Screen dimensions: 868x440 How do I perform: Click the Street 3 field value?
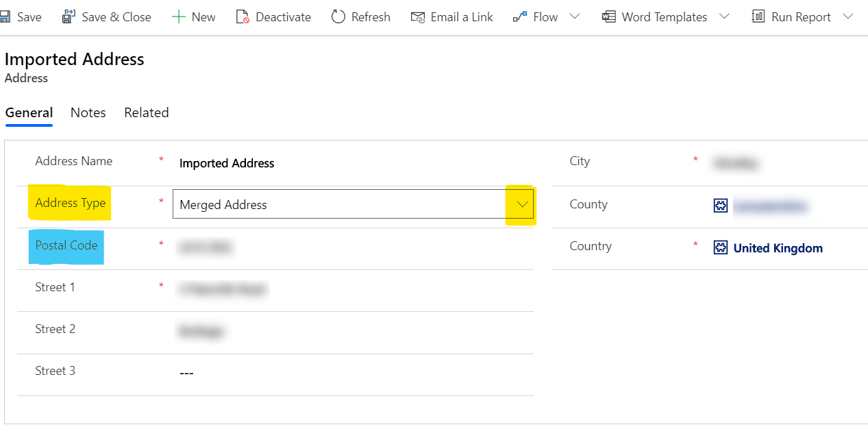tap(186, 372)
